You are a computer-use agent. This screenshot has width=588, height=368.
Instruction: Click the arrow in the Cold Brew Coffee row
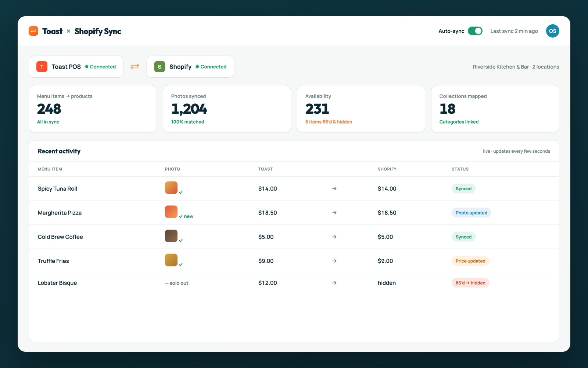pos(334,237)
